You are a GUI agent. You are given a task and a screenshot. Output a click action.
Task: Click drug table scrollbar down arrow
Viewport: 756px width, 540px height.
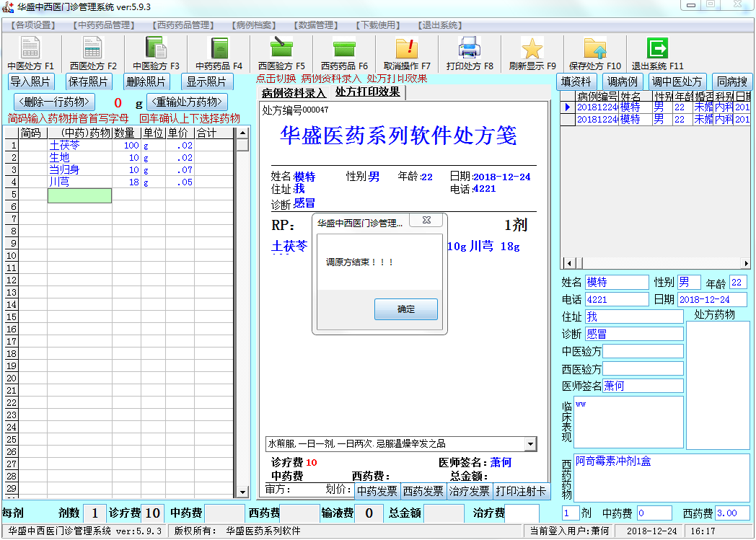(x=242, y=492)
